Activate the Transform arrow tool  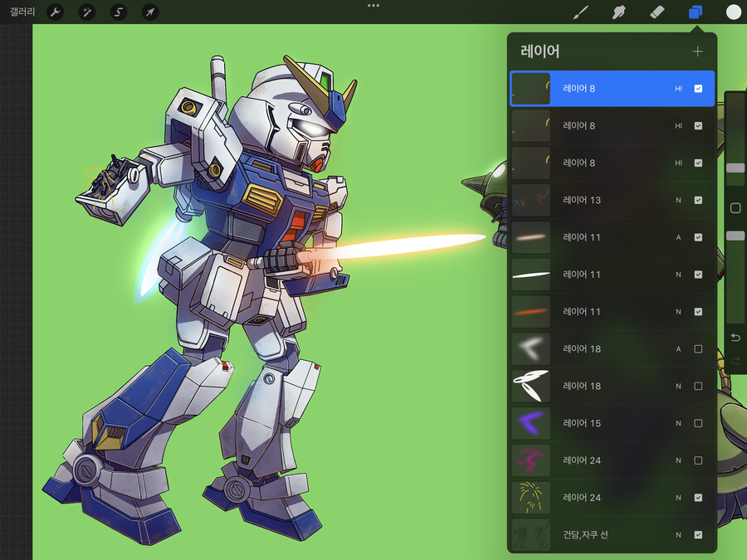point(150,12)
